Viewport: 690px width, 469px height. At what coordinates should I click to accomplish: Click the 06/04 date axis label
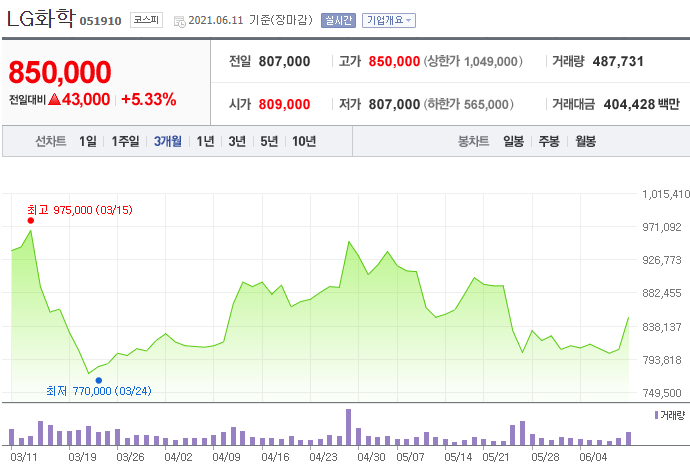[x=593, y=457]
